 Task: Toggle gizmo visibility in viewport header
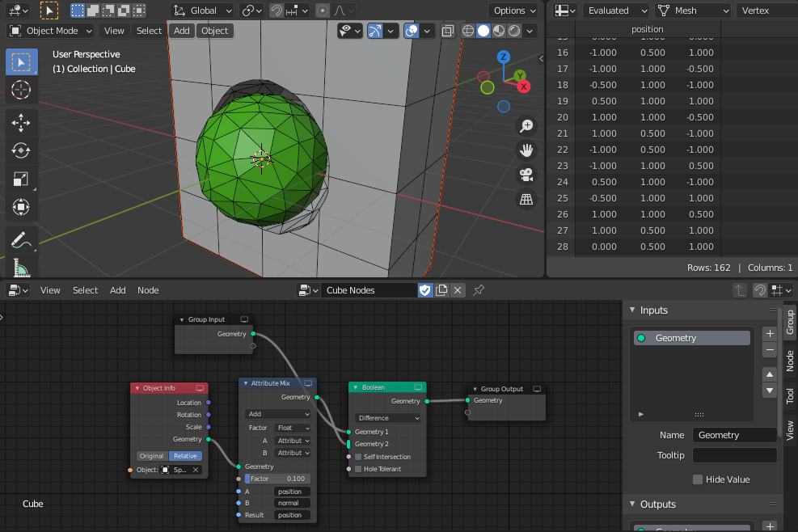(375, 31)
